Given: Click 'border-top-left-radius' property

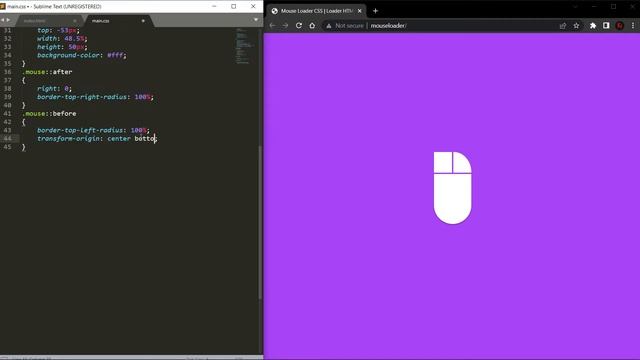Looking at the screenshot, I should click(80, 130).
